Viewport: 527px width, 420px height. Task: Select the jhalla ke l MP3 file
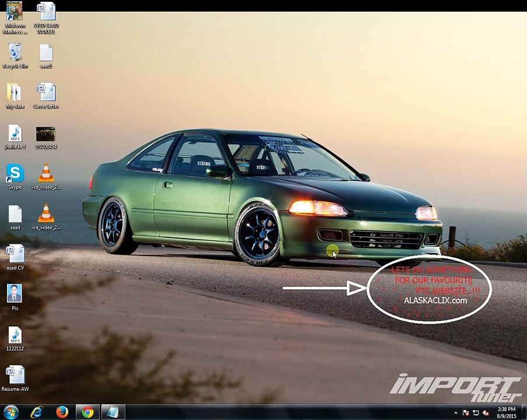pos(15,136)
